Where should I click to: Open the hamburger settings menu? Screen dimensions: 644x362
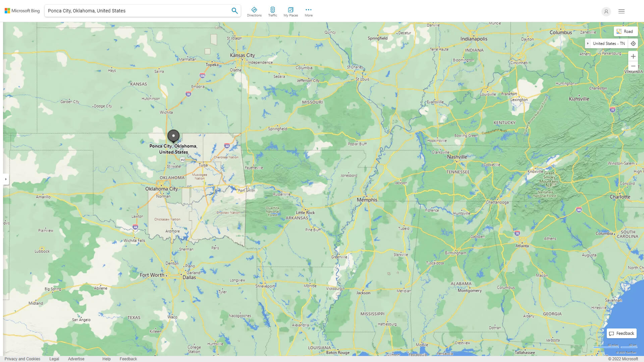(x=621, y=11)
